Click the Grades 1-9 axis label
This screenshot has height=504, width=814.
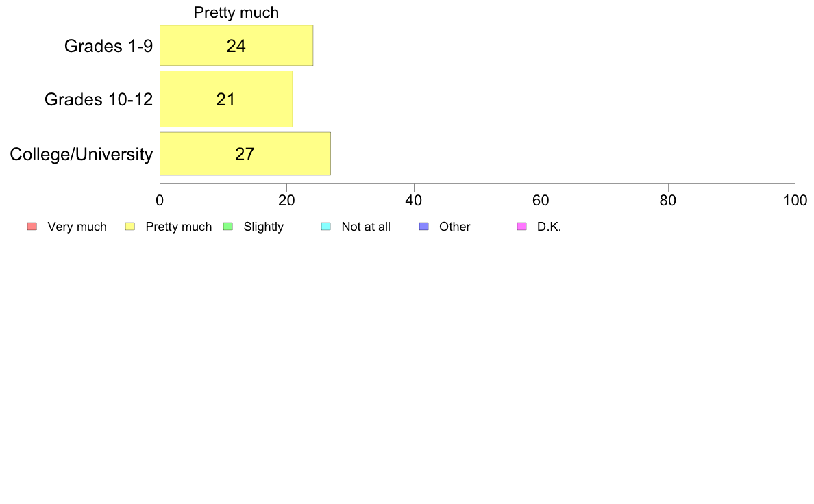pos(108,46)
